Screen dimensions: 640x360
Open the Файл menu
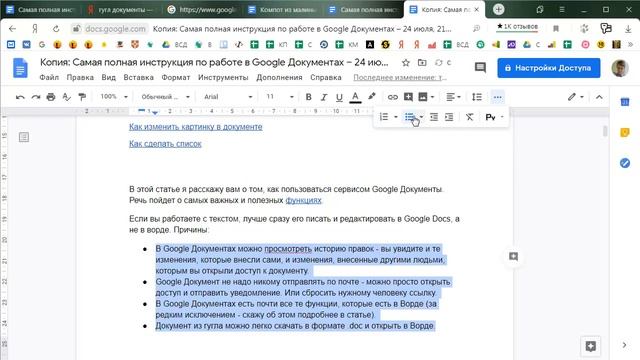click(x=49, y=77)
